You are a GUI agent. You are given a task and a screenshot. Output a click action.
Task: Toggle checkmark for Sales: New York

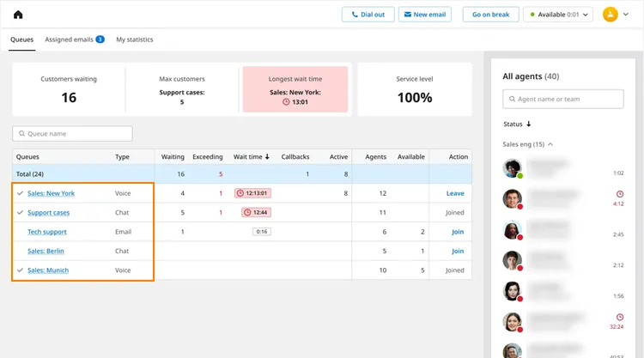pyautogui.click(x=20, y=193)
